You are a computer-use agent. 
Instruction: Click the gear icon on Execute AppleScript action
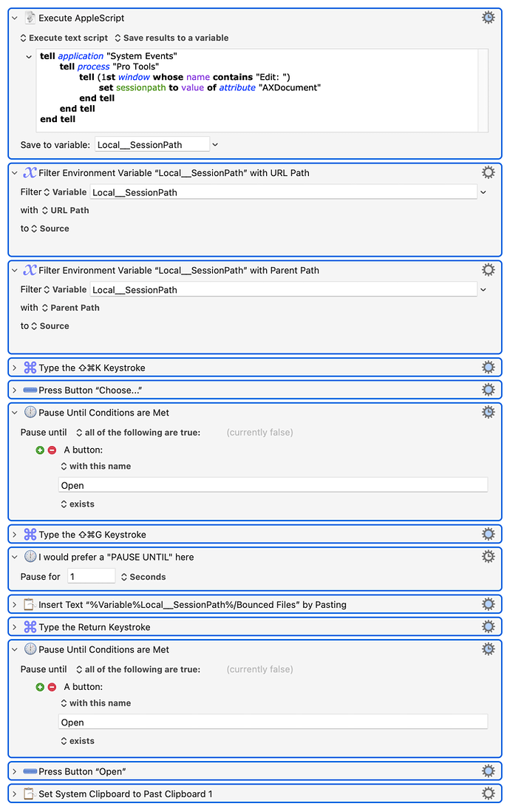488,17
